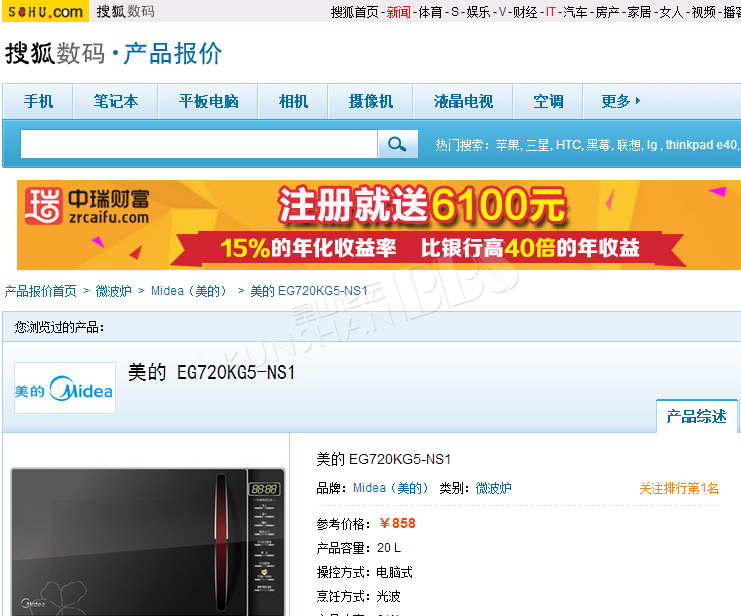Open the 摄像机 category tab
This screenshot has width=741, height=616.
[x=370, y=101]
